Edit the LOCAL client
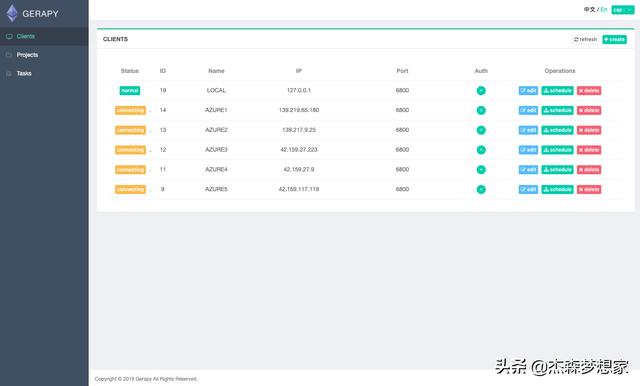Screen dimensions: 640x386 click(x=528, y=91)
